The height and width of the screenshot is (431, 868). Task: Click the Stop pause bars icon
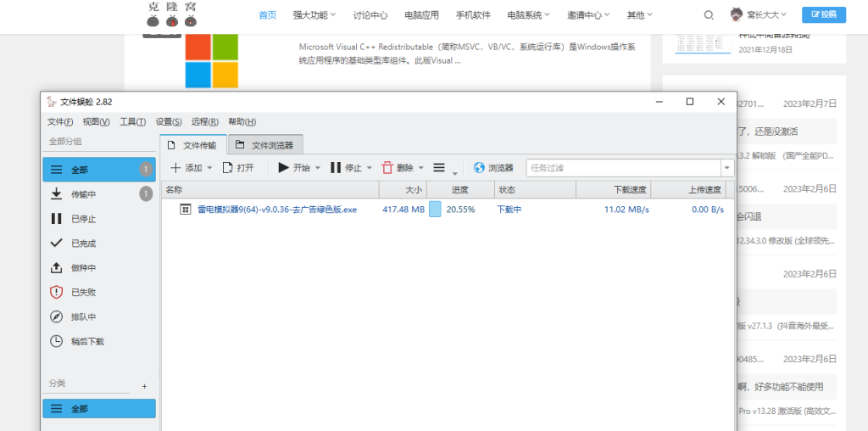point(336,167)
